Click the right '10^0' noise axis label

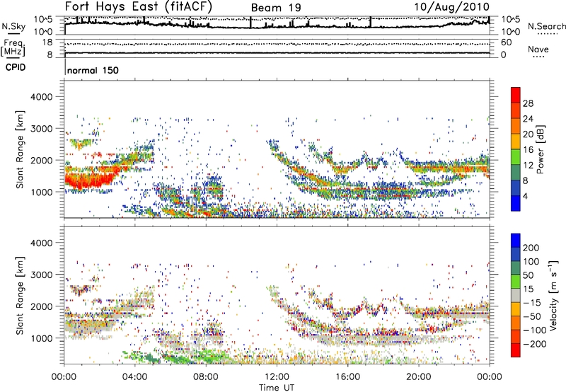pos(510,32)
